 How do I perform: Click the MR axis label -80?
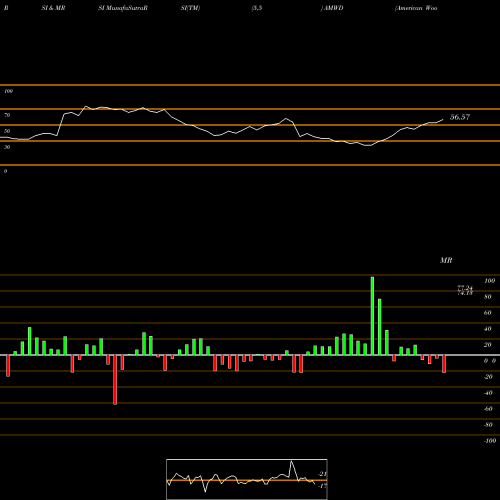click(x=488, y=425)
